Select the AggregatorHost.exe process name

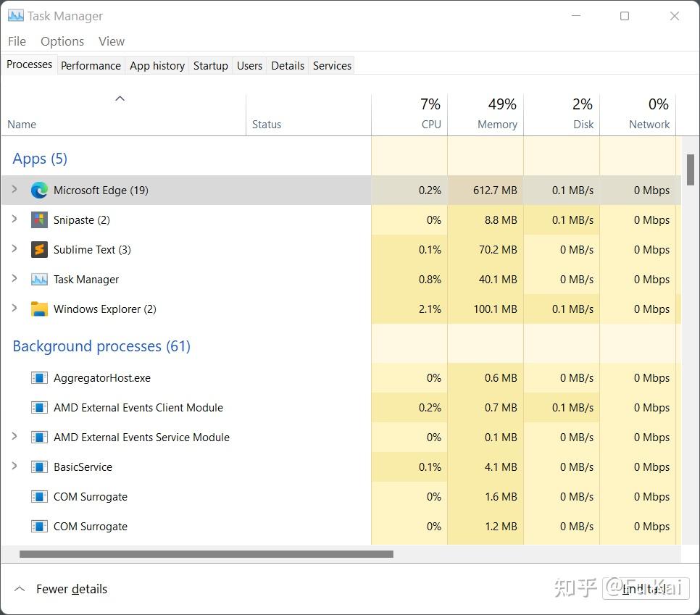(x=102, y=378)
